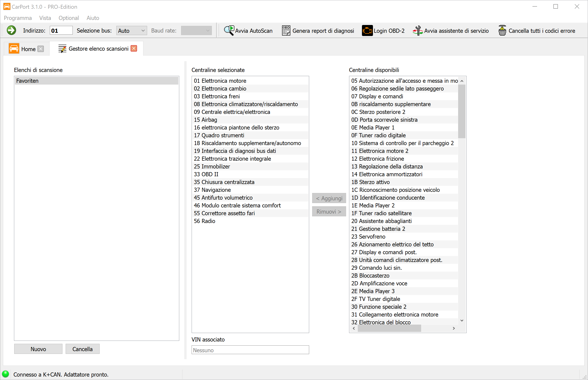Open the Vista menu
This screenshot has width=588, height=380.
click(45, 18)
